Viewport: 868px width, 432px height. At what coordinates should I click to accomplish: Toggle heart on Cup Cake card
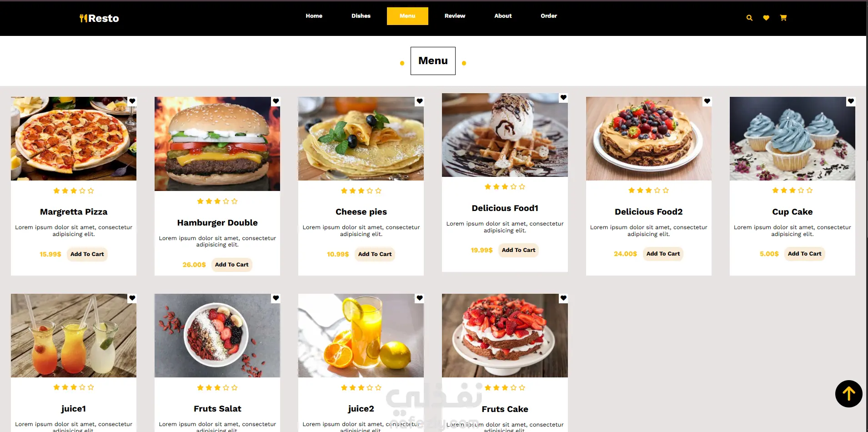coord(851,101)
